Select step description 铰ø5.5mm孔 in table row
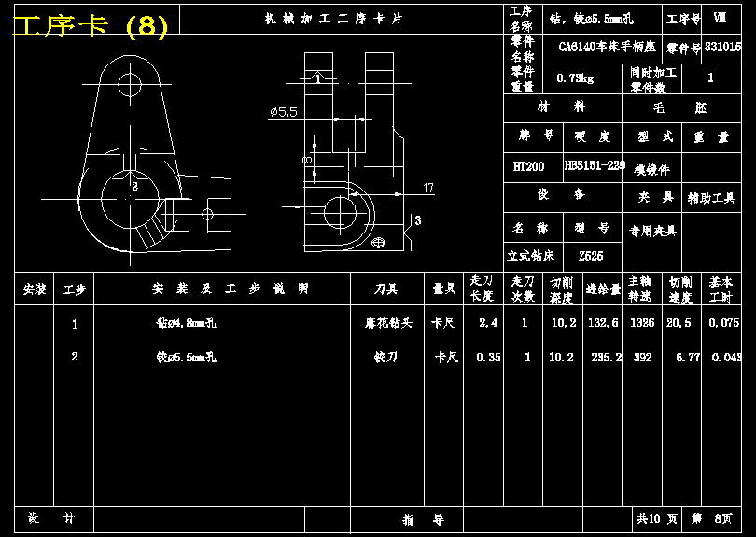The width and height of the screenshot is (756, 537). coord(186,357)
